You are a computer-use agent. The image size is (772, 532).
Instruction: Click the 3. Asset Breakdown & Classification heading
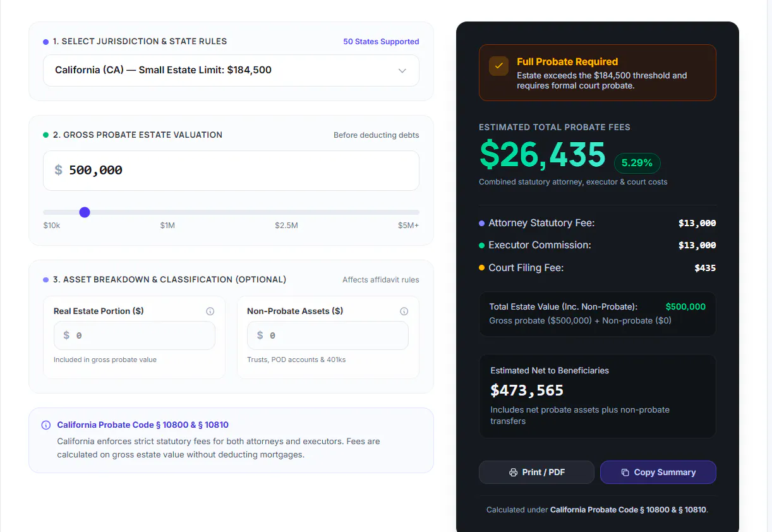(169, 280)
